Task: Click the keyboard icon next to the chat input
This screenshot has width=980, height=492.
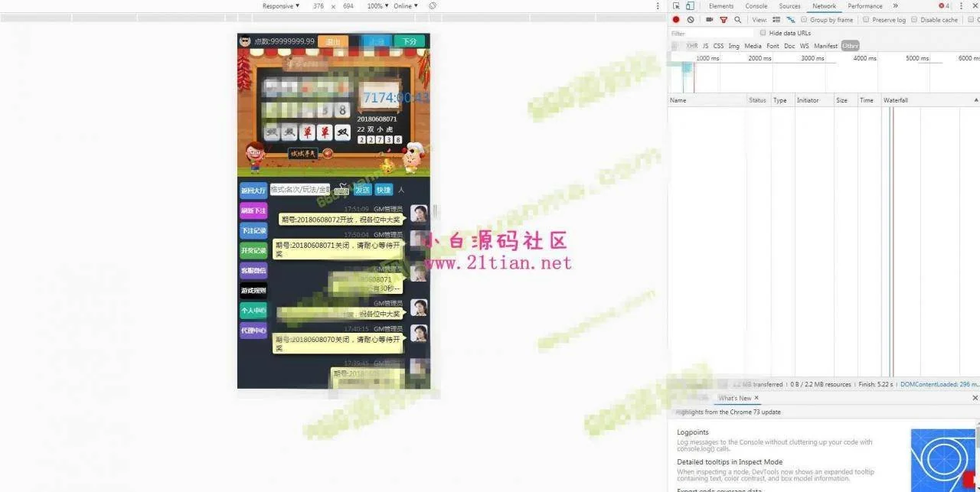Action: coord(341,190)
